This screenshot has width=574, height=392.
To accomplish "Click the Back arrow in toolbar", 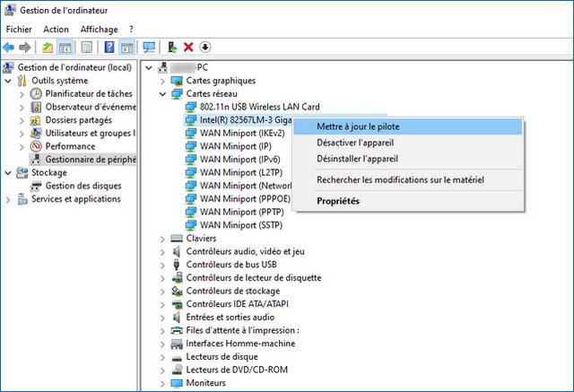I will (x=9, y=47).
